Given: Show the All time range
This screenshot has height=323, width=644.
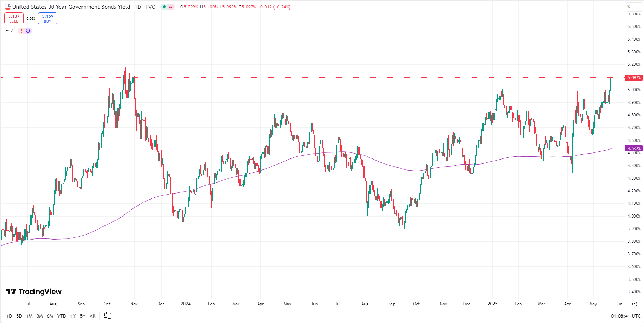Looking at the screenshot, I should tap(92, 316).
